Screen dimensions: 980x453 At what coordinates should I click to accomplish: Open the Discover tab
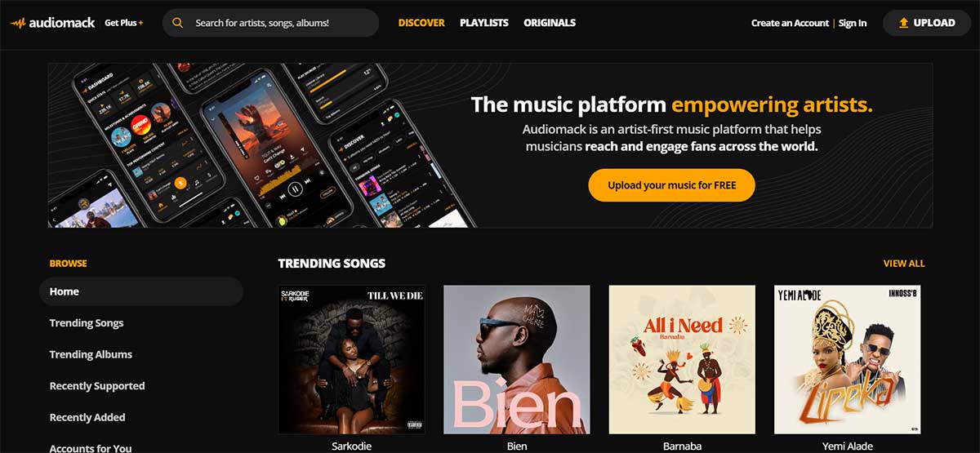click(421, 23)
